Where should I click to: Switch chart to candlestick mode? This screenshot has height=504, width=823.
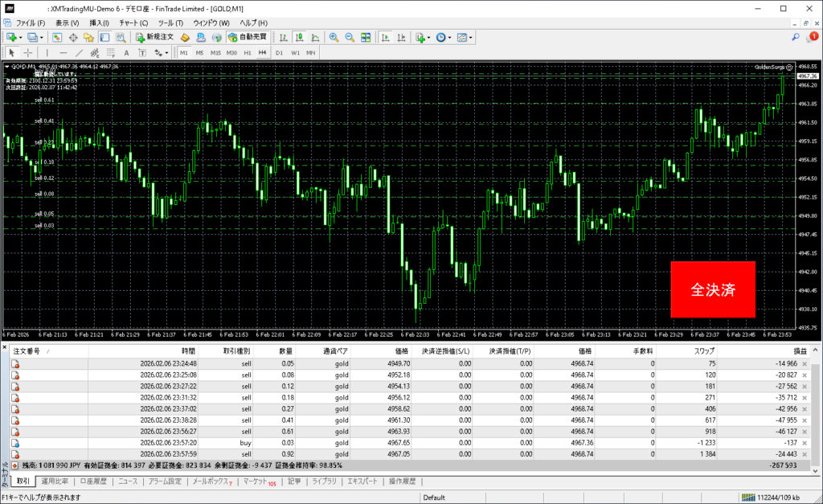coord(298,38)
